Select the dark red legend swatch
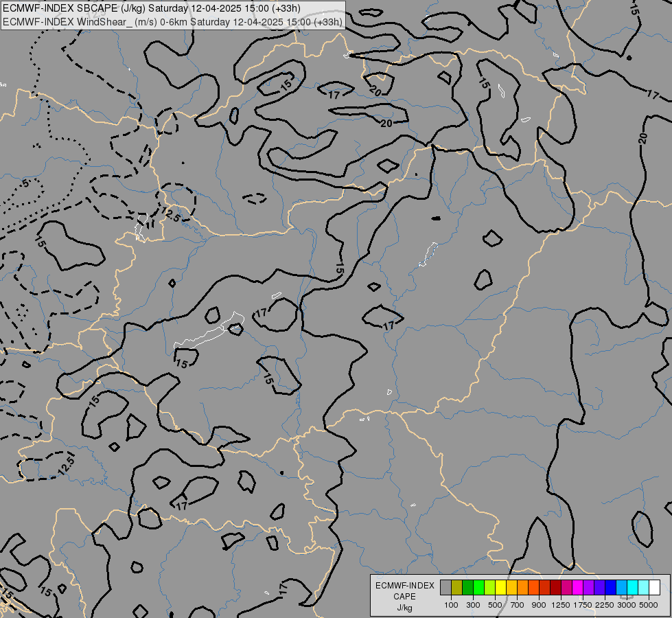 point(555,587)
